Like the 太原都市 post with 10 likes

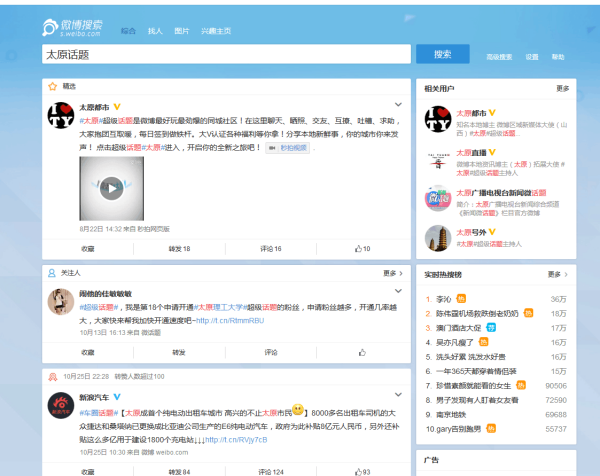point(362,249)
